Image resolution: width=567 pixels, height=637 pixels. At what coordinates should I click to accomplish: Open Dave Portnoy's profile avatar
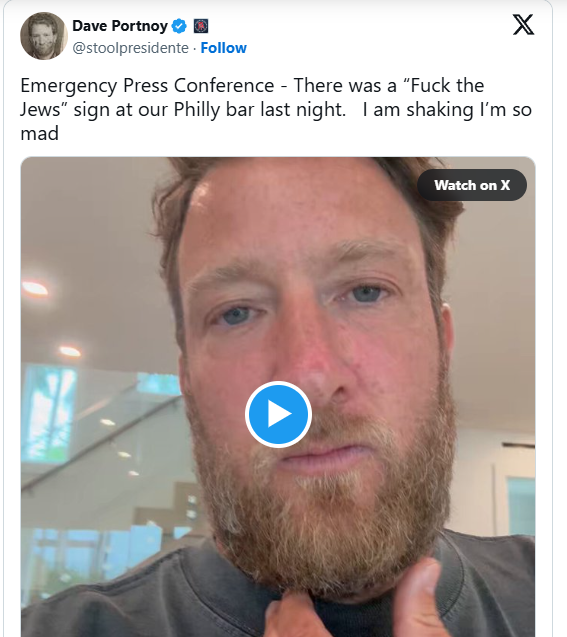tap(43, 36)
